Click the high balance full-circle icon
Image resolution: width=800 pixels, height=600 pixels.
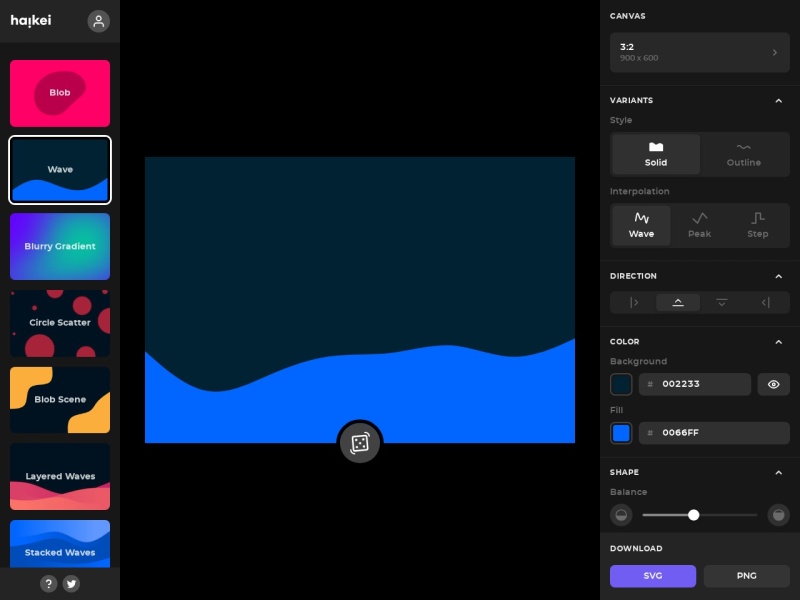[x=779, y=515]
